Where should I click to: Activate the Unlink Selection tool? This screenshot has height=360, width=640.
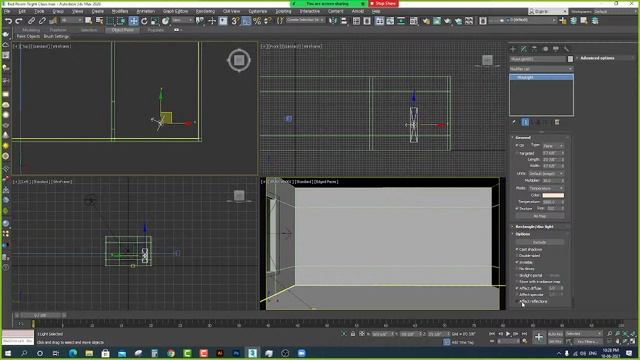point(42,21)
